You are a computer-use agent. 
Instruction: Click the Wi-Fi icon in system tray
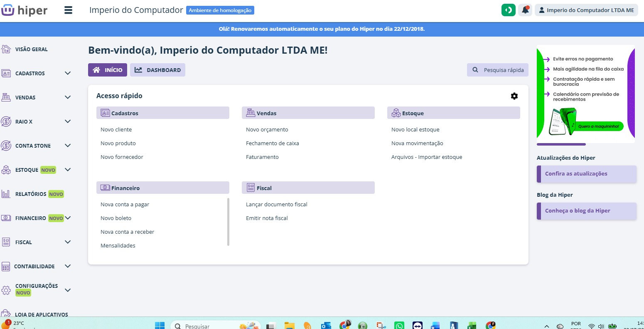pyautogui.click(x=592, y=326)
